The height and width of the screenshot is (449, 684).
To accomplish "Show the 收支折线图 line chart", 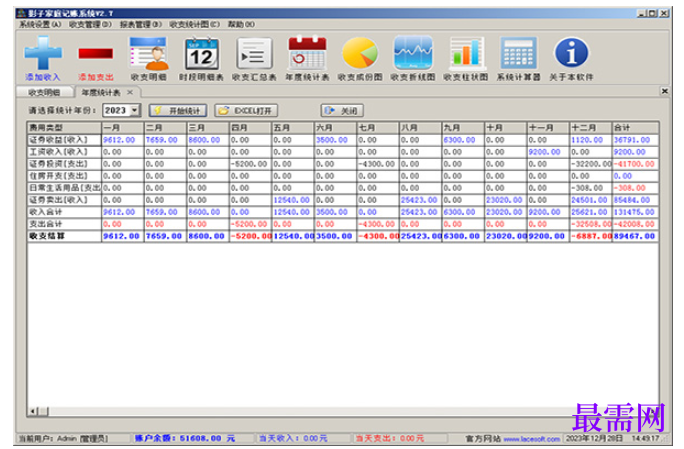I will coord(413,53).
